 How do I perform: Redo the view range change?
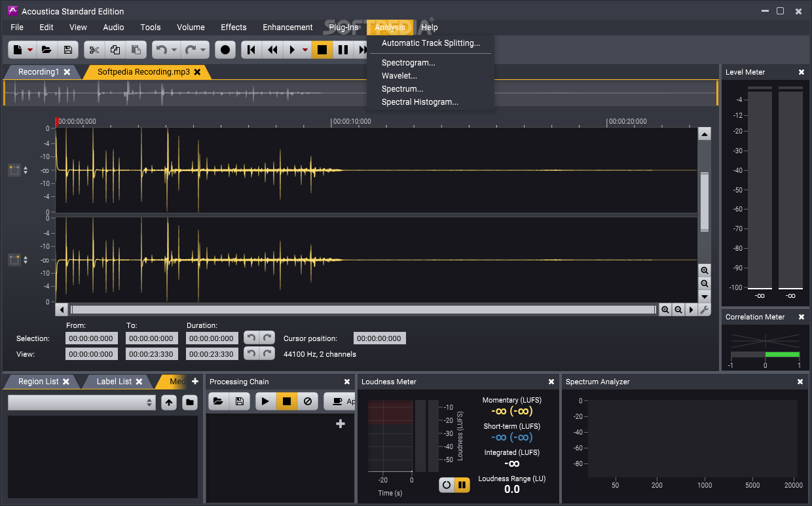click(x=267, y=353)
